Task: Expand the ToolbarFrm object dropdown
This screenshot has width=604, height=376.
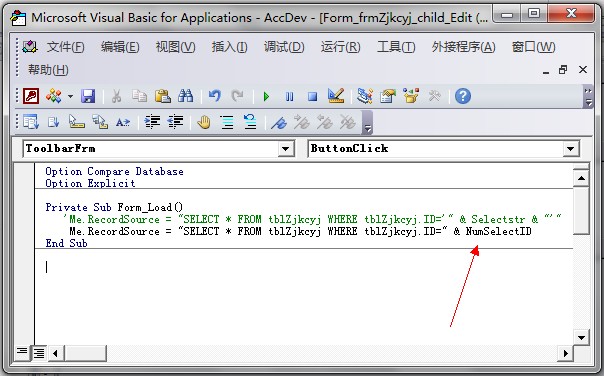Action: point(285,149)
